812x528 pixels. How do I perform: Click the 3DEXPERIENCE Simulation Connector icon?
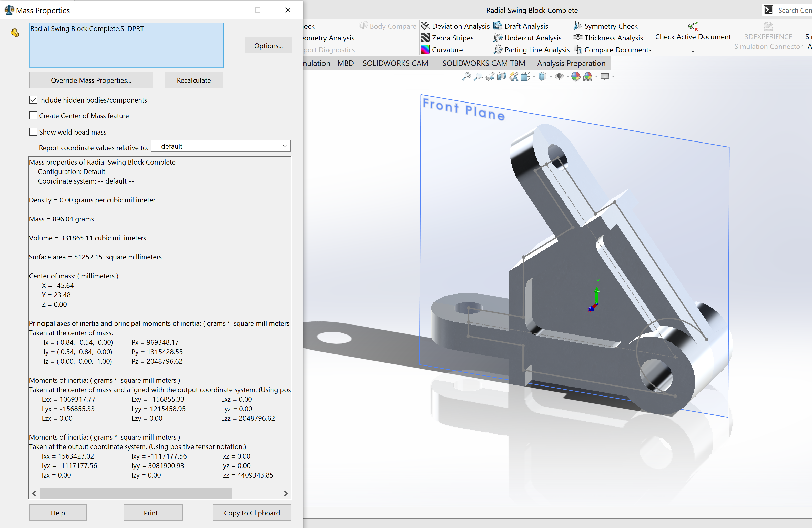tap(768, 26)
